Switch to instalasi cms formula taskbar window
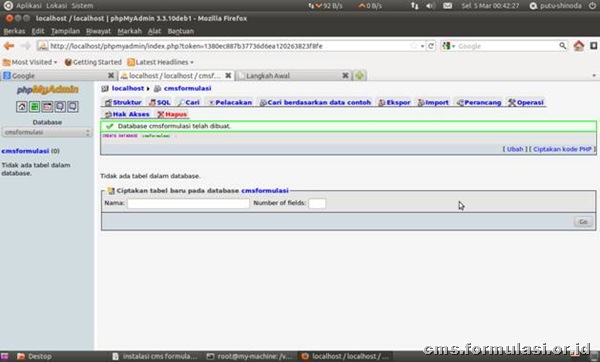This screenshot has height=362, width=600. pos(155,357)
